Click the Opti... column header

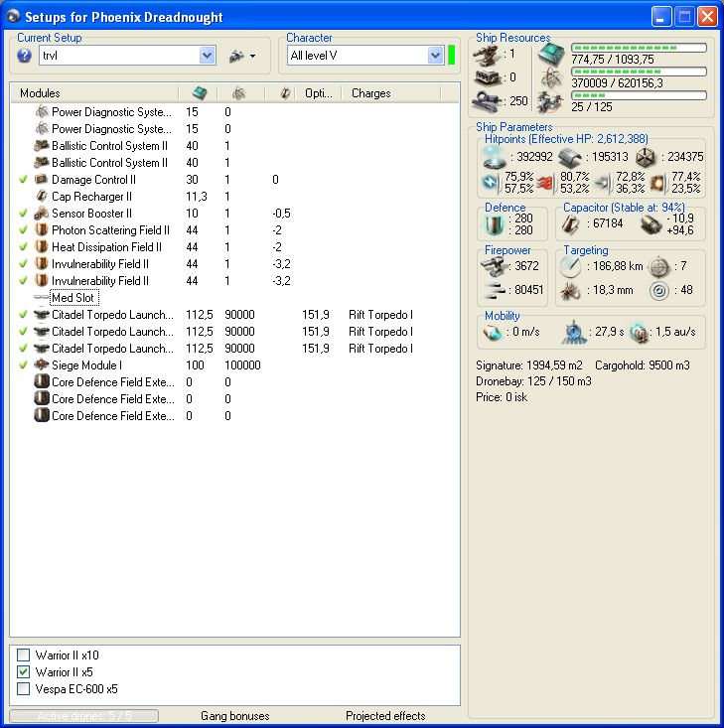tap(319, 93)
